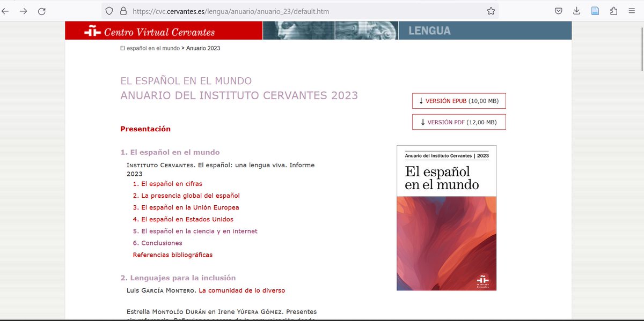Click the Centro Virtual Cervantes logo
The height and width of the screenshot is (321, 644).
tap(150, 32)
